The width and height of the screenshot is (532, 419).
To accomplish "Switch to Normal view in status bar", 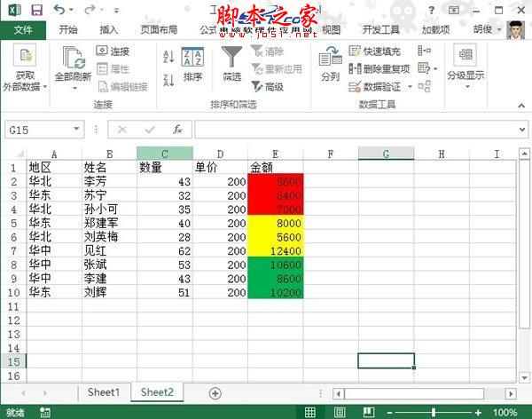I will 310,412.
